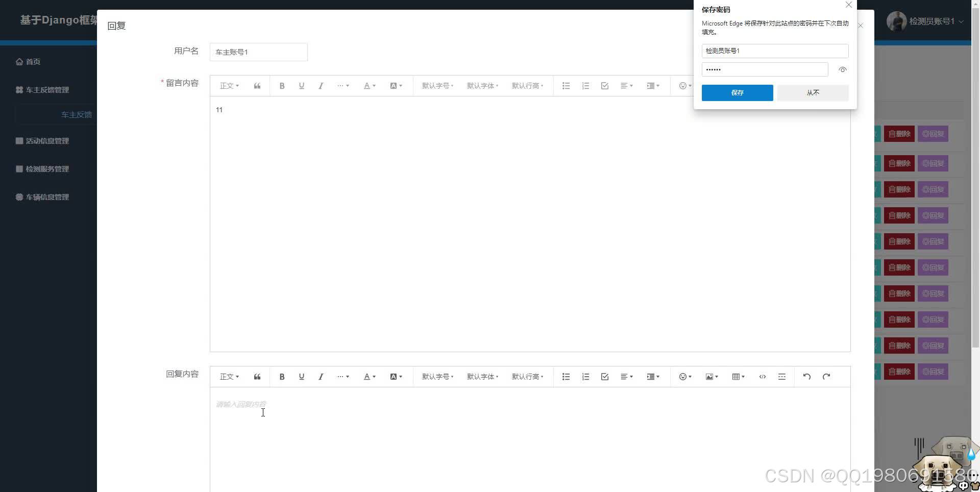Click the 用户名 field with 车主账号1
The width and height of the screenshot is (980, 492).
click(x=258, y=52)
